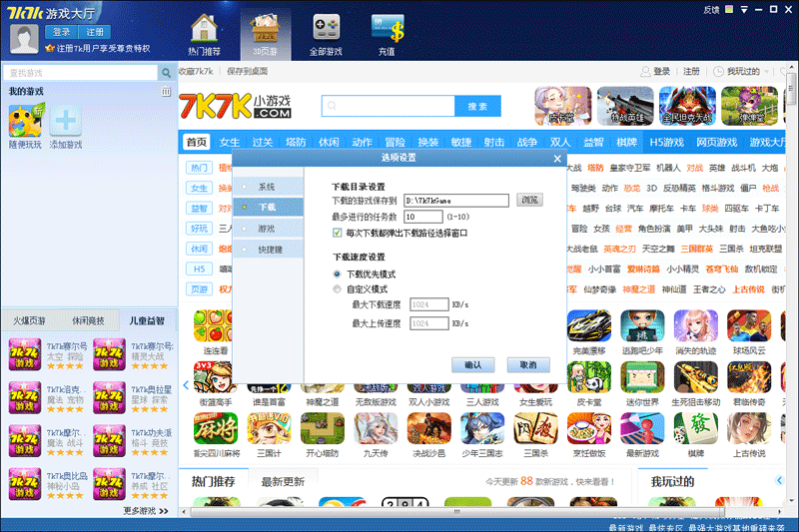Image resolution: width=799 pixels, height=532 pixels.
Task: Select the 下载优先模式 radio button
Action: click(x=337, y=273)
